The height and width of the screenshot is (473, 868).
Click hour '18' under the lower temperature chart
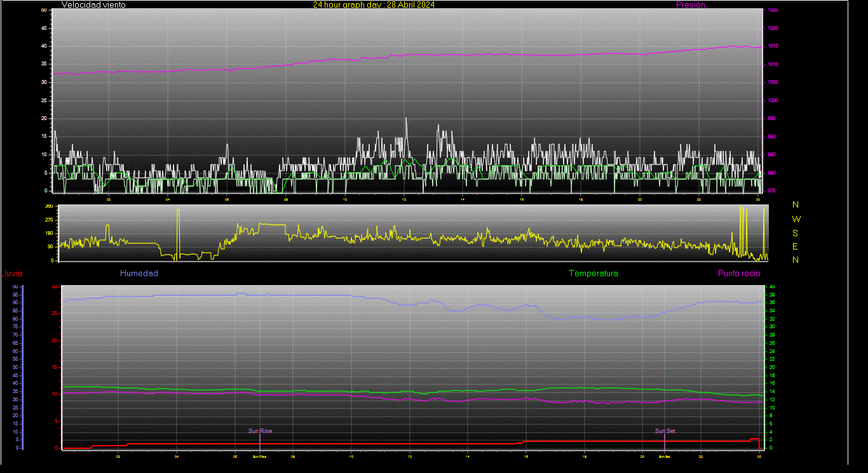click(x=585, y=456)
